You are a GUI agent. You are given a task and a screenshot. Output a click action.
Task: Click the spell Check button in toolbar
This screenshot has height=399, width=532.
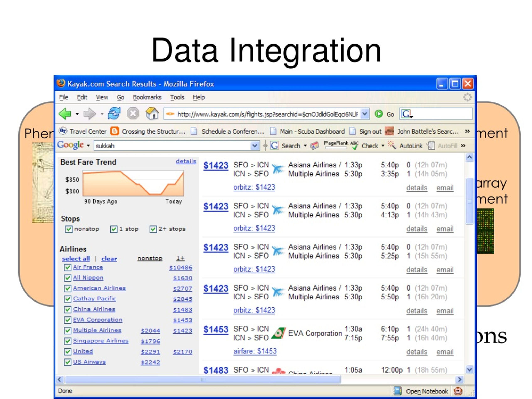365,146
